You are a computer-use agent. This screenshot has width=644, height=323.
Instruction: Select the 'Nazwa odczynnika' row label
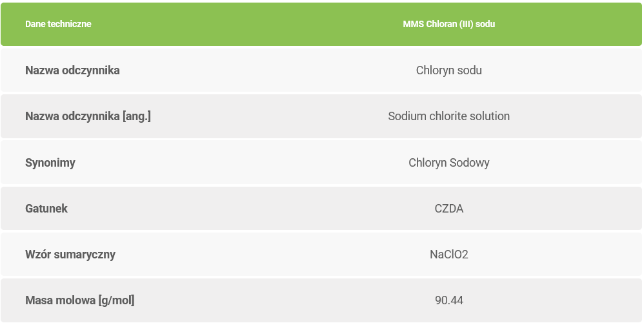[72, 70]
